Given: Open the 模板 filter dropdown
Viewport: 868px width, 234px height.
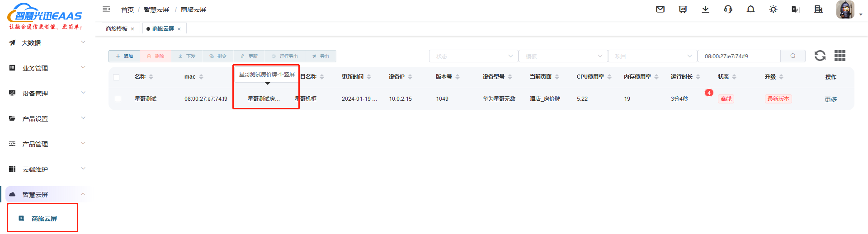Looking at the screenshot, I should click(562, 56).
